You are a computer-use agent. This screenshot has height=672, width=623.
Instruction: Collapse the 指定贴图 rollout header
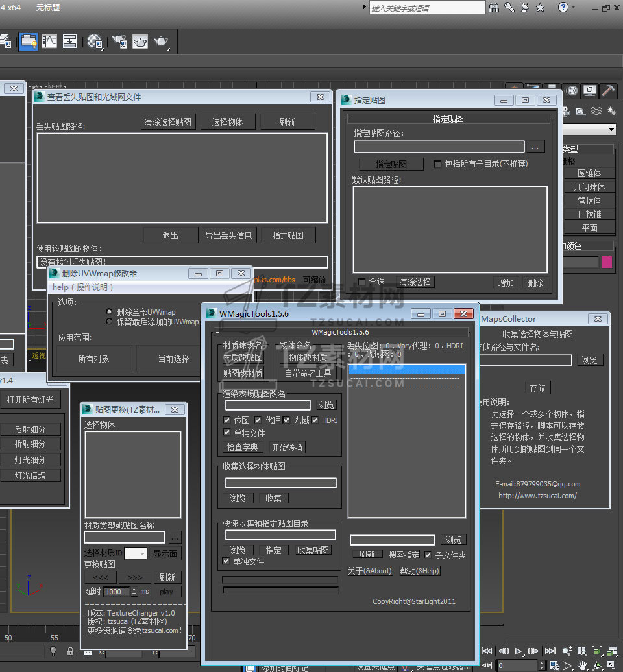[x=448, y=119]
